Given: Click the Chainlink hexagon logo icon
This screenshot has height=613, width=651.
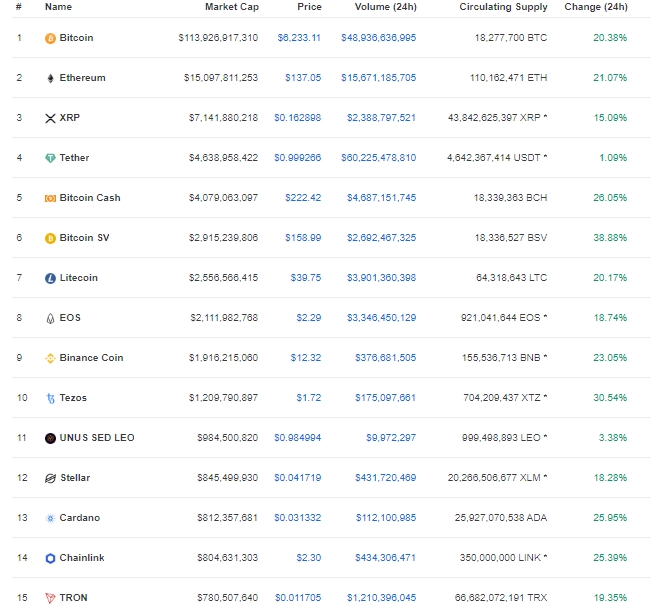Looking at the screenshot, I should (50, 558).
